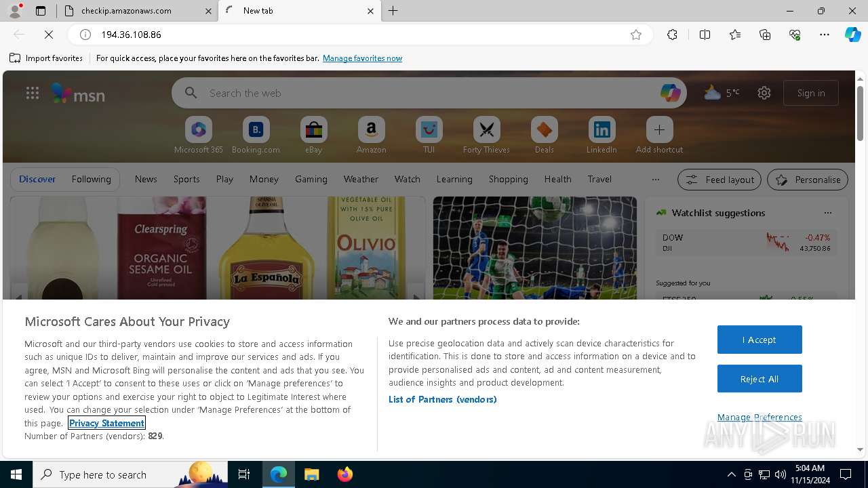This screenshot has height=488, width=868.
Task: Open MSN page settings gear
Action: [x=764, y=93]
